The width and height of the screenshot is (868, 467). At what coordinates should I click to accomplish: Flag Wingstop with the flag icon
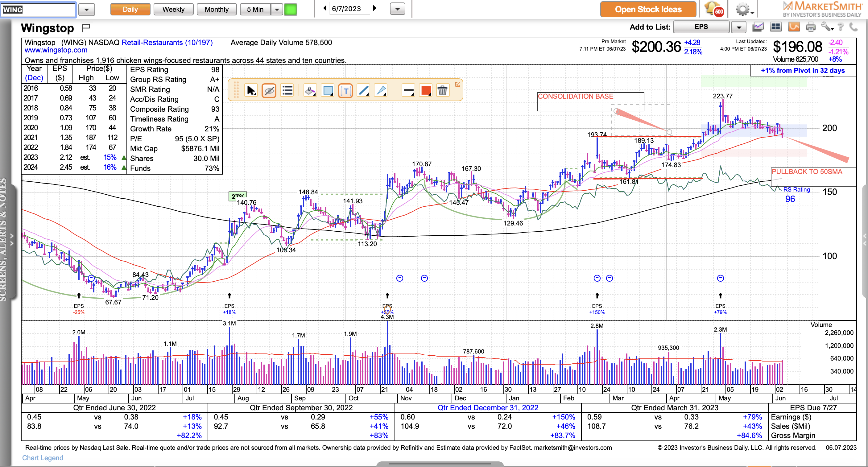pyautogui.click(x=86, y=28)
